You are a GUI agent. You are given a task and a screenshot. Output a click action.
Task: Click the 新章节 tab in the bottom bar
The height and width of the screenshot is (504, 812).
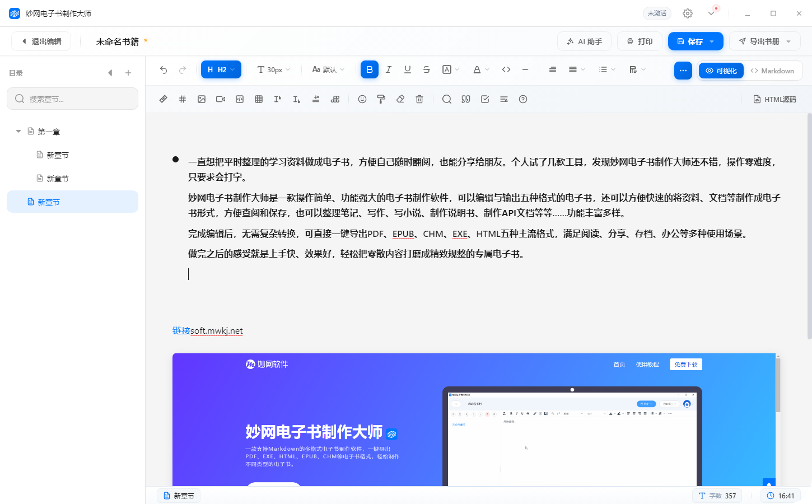[x=179, y=496]
